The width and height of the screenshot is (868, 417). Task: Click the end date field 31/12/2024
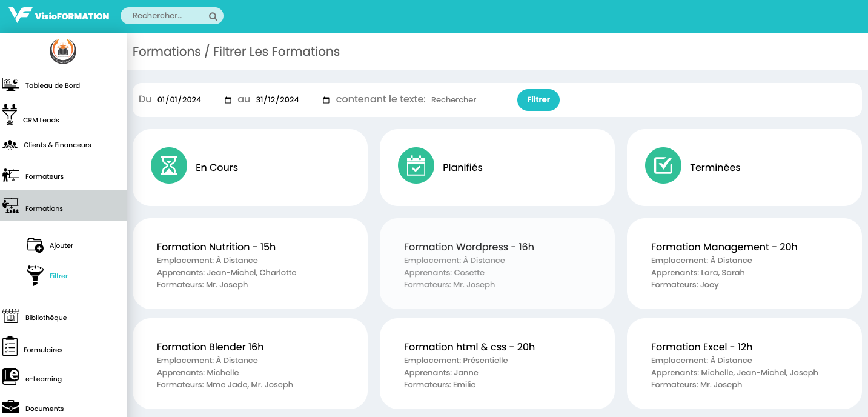[293, 100]
